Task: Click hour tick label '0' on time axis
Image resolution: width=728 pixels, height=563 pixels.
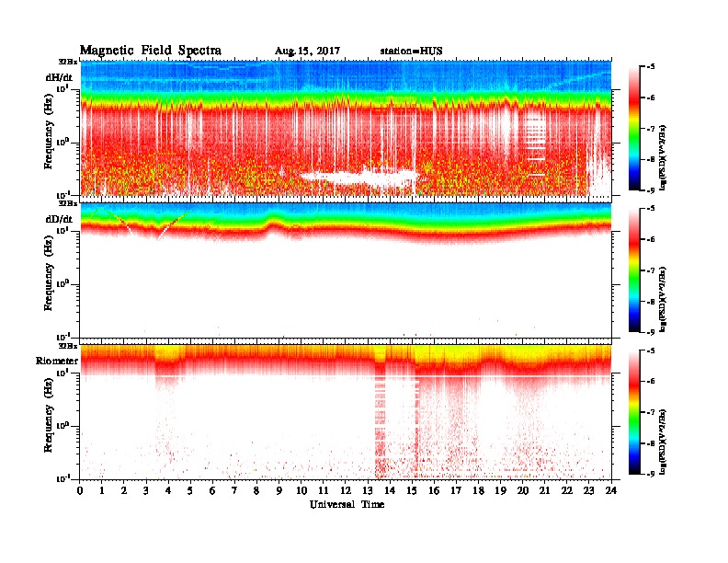Action: (x=80, y=491)
